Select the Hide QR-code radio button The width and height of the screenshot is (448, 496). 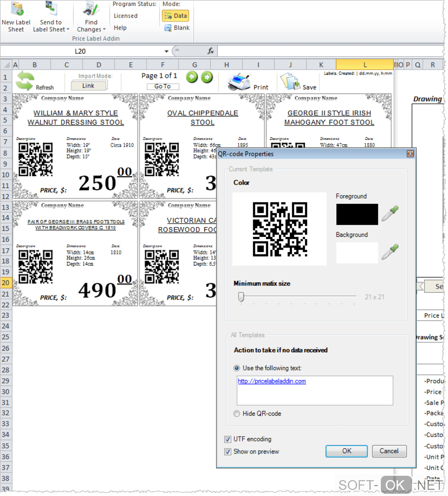click(x=236, y=414)
